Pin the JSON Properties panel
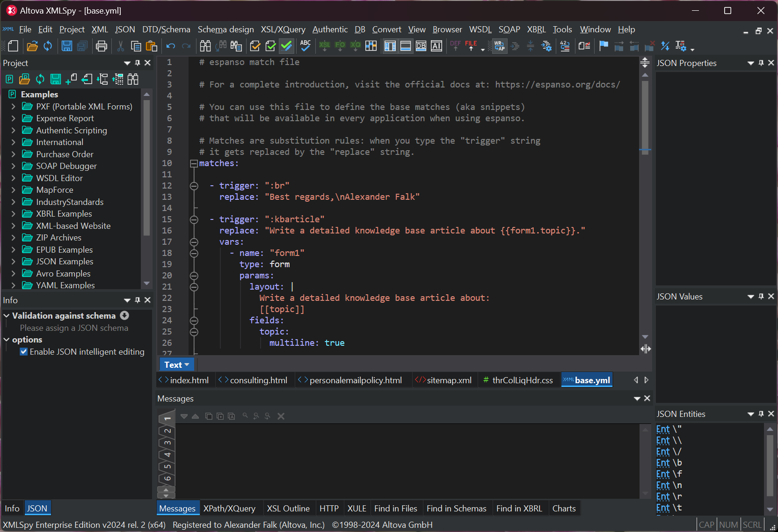The image size is (778, 532). 761,63
